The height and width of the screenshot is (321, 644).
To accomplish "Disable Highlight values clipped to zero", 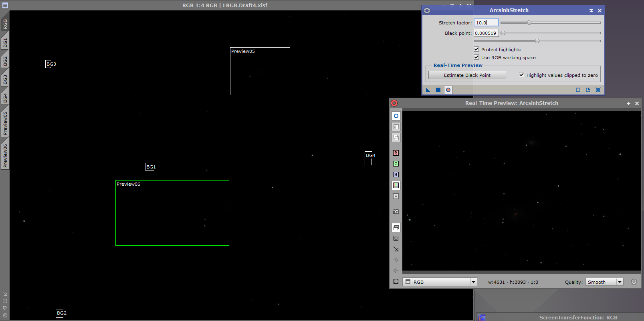I will tap(521, 75).
